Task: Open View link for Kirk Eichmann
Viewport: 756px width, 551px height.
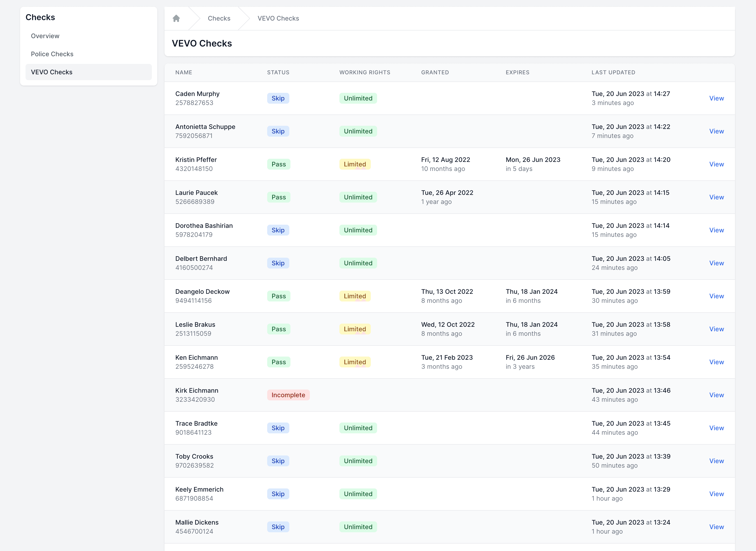Action: pyautogui.click(x=716, y=395)
